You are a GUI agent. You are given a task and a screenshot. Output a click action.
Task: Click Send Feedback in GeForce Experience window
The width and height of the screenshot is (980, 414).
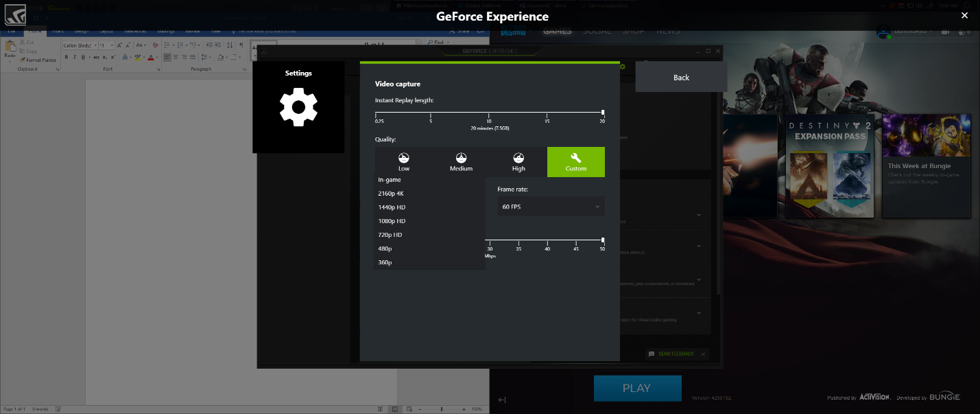pos(676,354)
